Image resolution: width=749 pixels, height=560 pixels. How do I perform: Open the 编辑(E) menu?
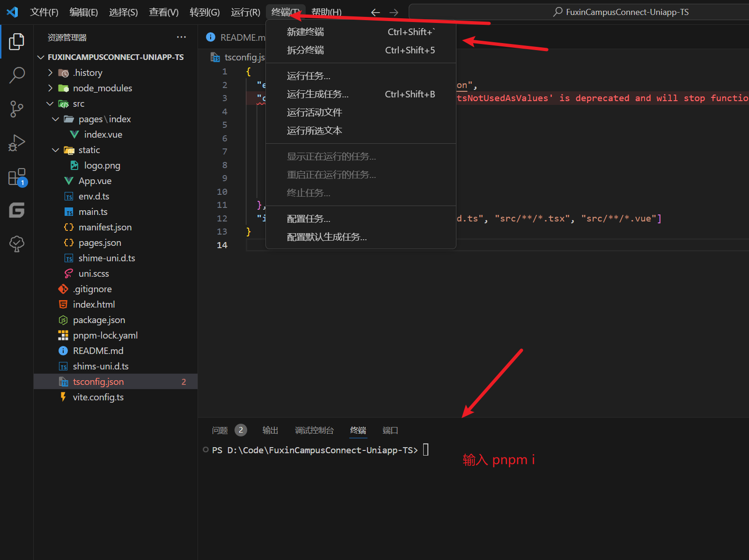(84, 12)
